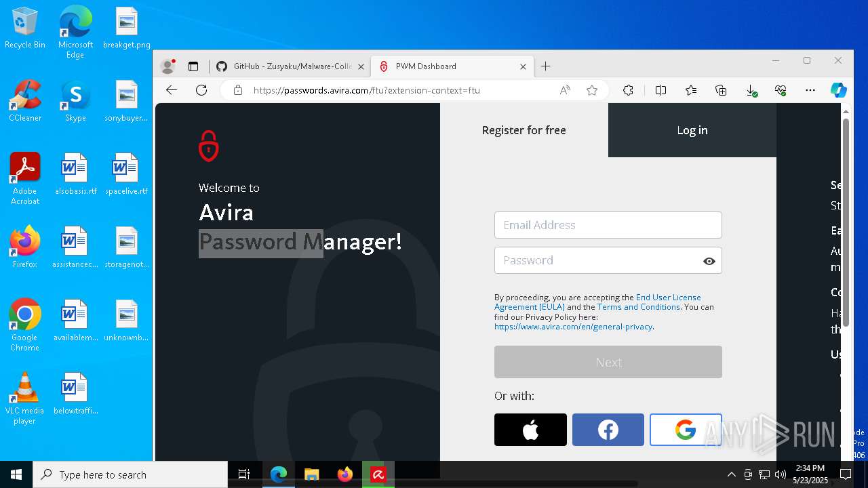The height and width of the screenshot is (488, 868).
Task: Show hidden system tray icons
Action: pyautogui.click(x=731, y=474)
